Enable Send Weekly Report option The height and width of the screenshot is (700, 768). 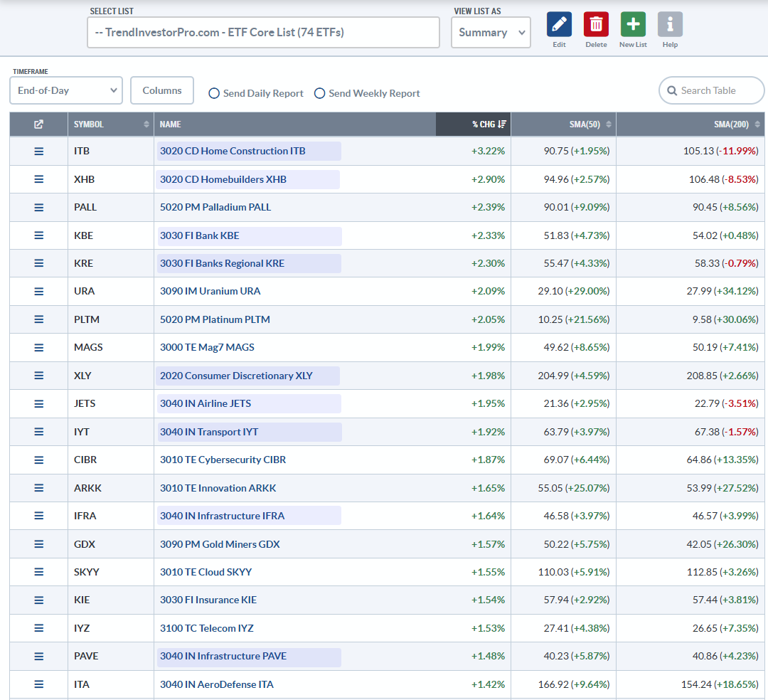tap(319, 93)
